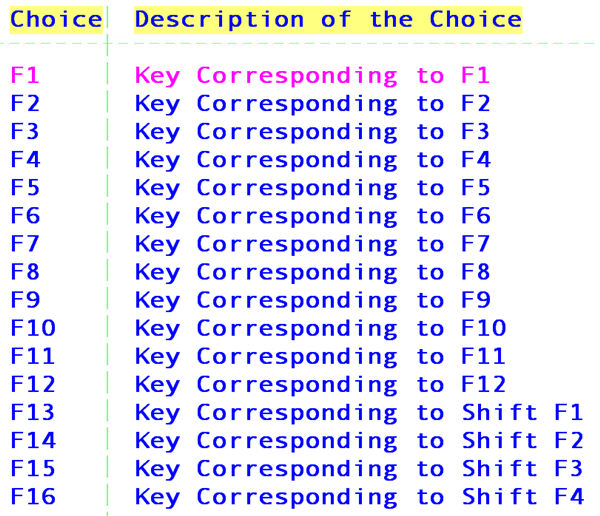Click 'Key Corresponding to F1' magenta text
The height and width of the screenshot is (516, 600).
coord(313,75)
